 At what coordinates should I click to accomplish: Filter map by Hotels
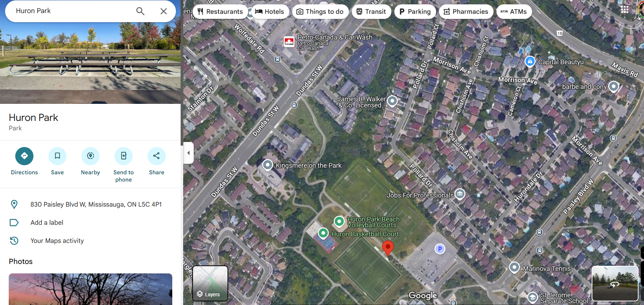270,12
